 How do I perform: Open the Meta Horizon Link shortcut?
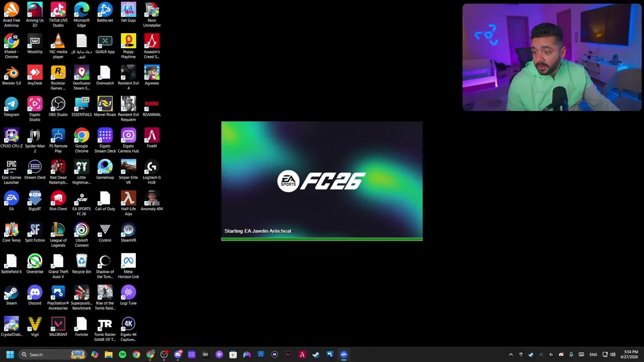128,266
